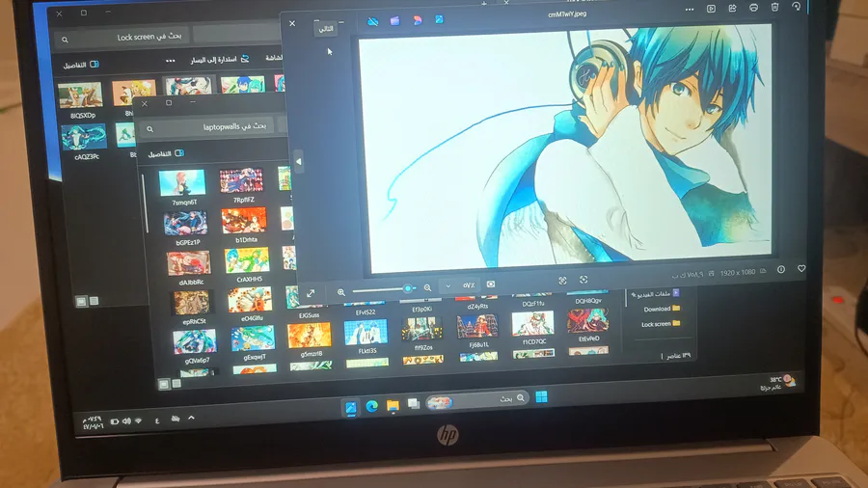Open the ellipsis menu in Lock screen window
868x488 pixels.
click(x=171, y=61)
